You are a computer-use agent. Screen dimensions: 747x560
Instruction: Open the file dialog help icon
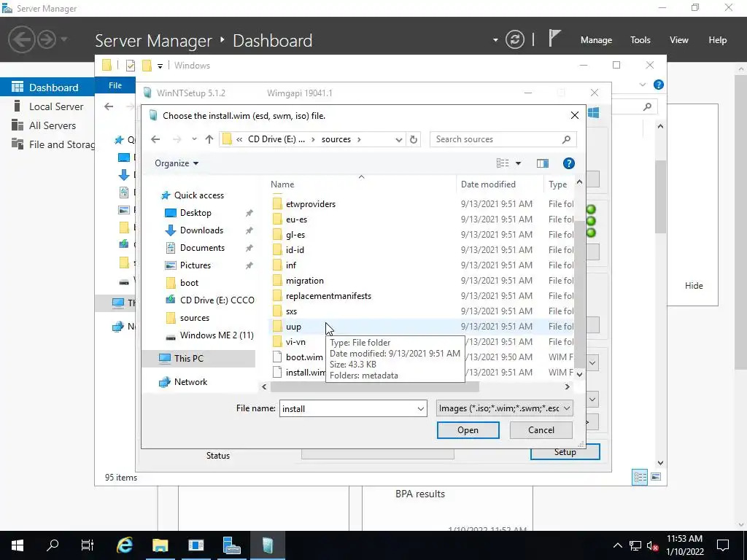[x=568, y=163]
